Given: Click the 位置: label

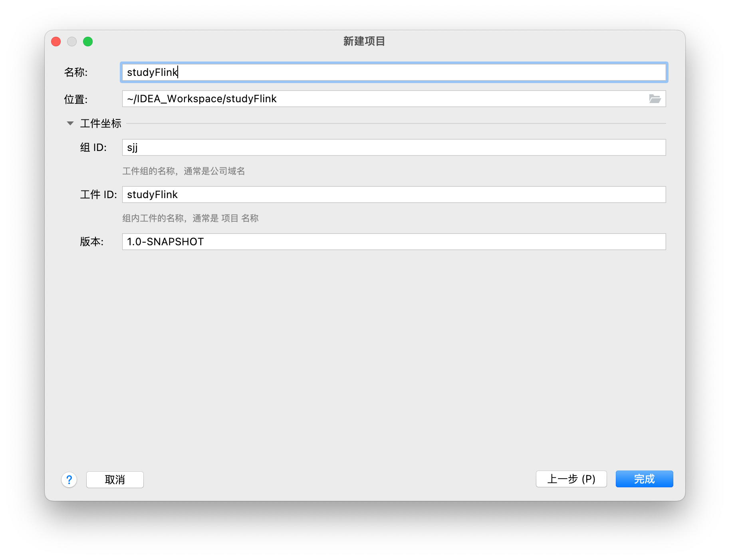Looking at the screenshot, I should [76, 99].
